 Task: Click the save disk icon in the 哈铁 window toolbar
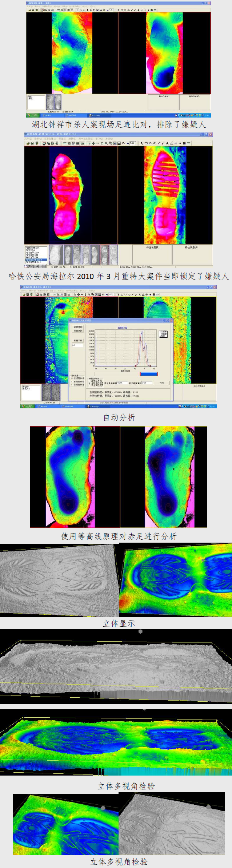point(32,143)
